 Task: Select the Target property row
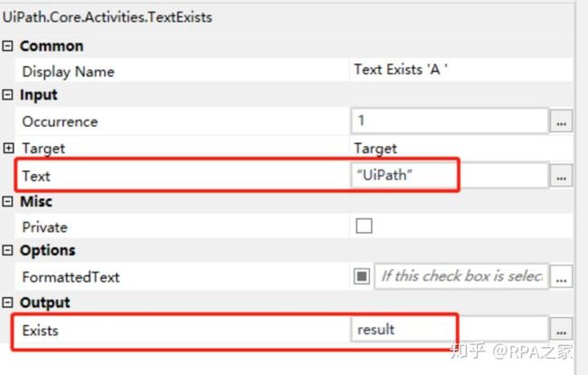[294, 149]
